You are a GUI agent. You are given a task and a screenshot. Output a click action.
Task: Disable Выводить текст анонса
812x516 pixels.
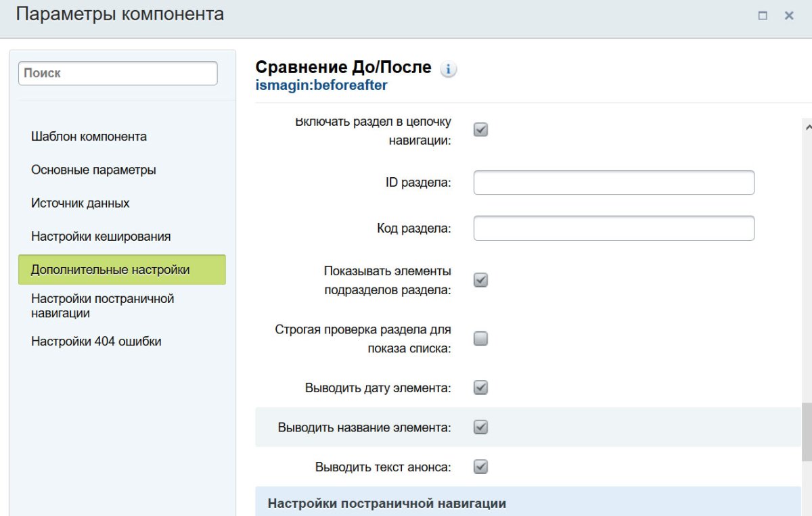tap(480, 466)
